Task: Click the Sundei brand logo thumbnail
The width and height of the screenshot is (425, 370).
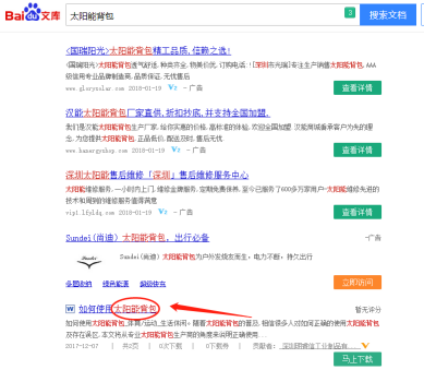Action: 89,262
